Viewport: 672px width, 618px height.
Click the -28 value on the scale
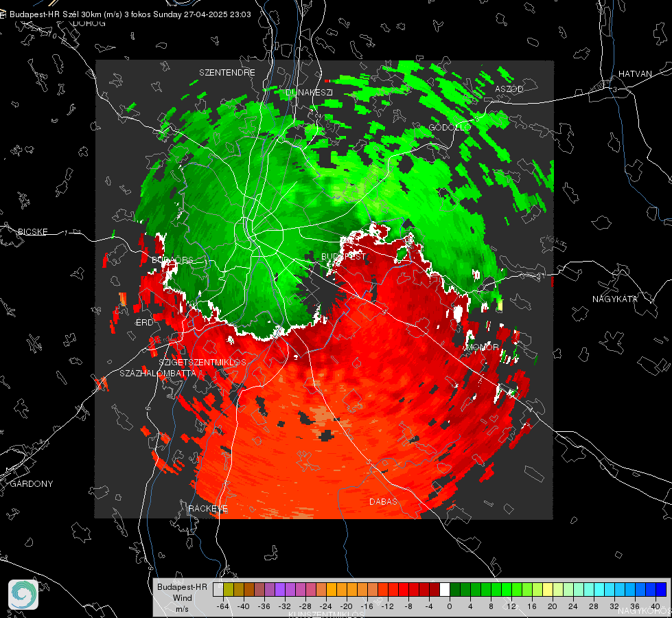click(x=305, y=606)
